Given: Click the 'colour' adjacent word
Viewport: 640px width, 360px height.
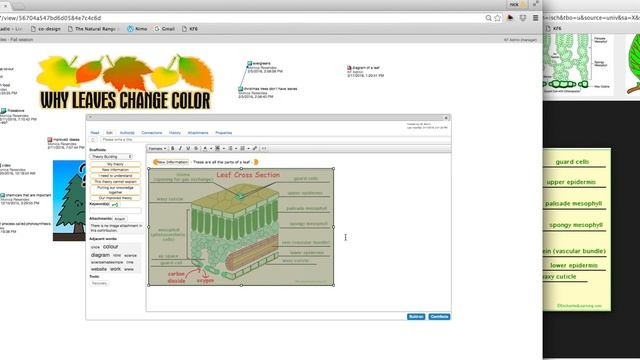Looking at the screenshot, I should [110, 247].
